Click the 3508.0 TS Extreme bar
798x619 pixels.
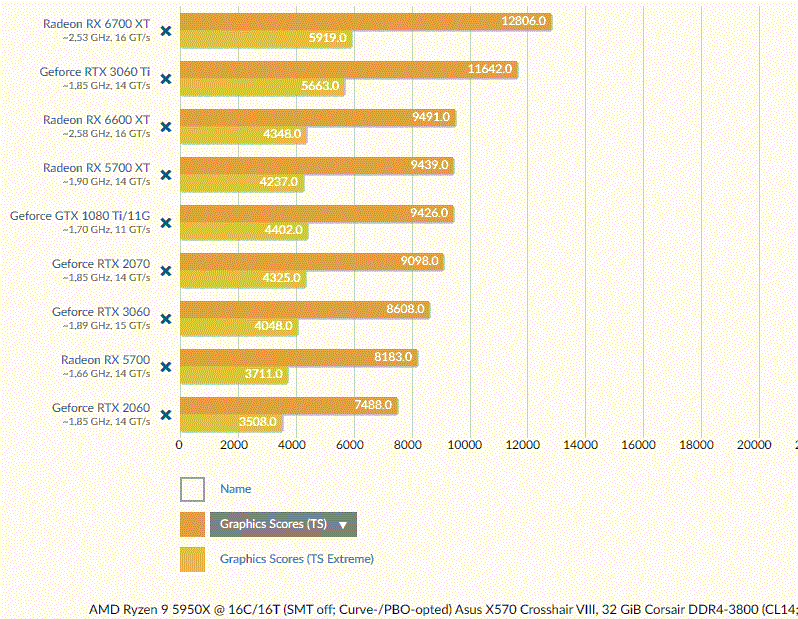pos(231,423)
